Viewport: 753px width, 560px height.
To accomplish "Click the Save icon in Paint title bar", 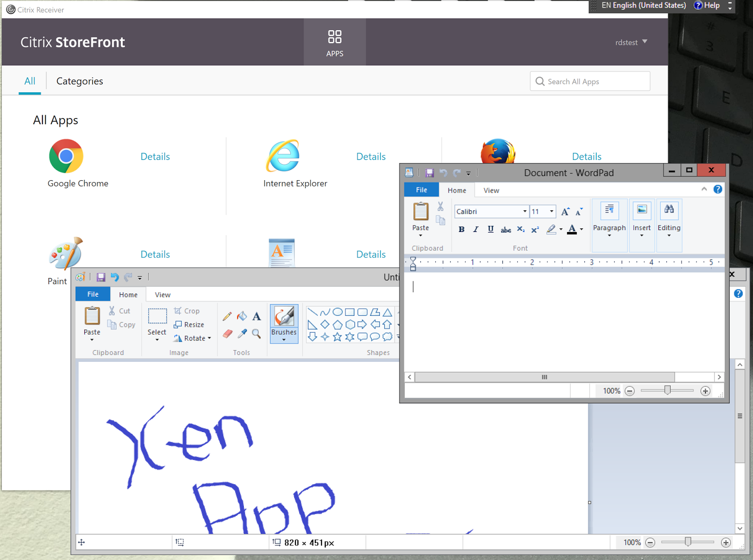I will (x=101, y=278).
